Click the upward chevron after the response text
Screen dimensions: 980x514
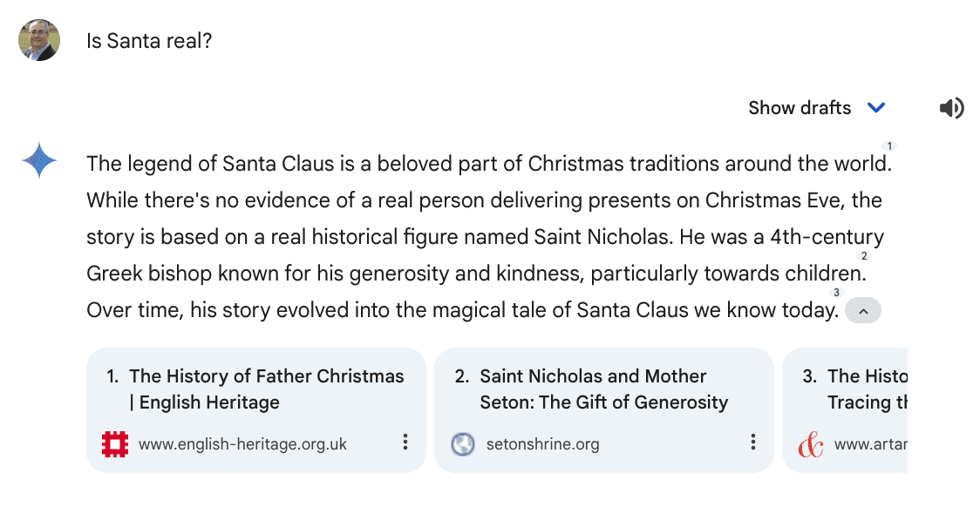click(862, 310)
